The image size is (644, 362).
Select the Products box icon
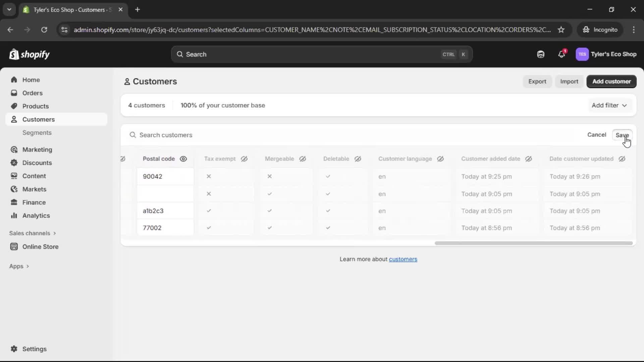point(14,106)
